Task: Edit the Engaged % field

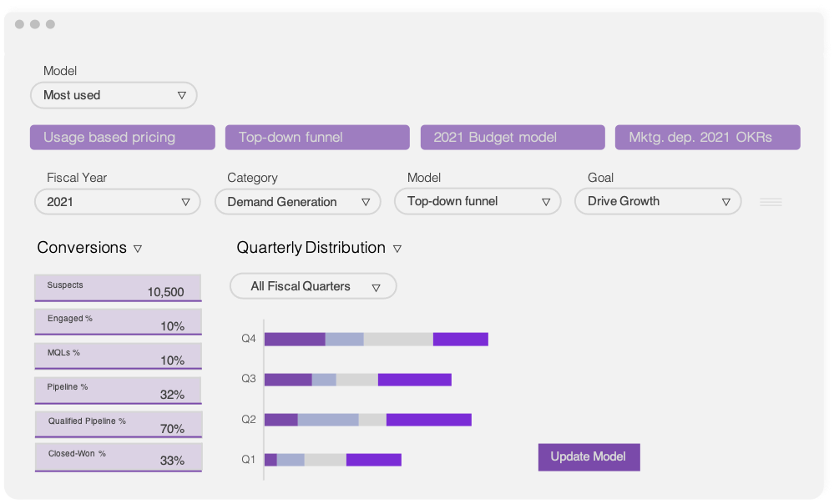Action: coord(118,322)
